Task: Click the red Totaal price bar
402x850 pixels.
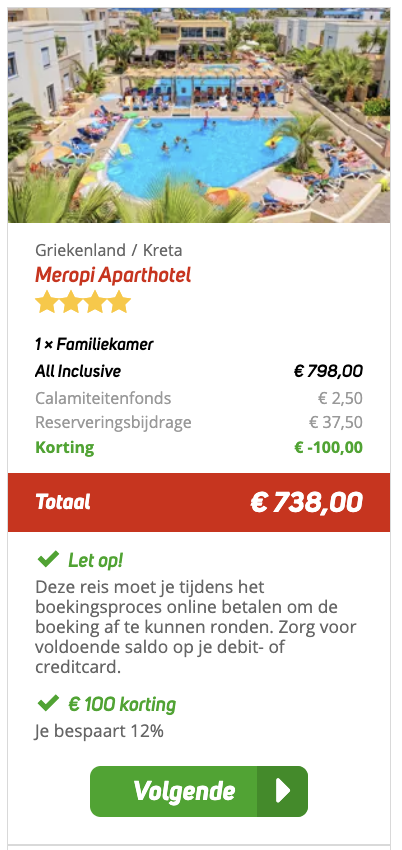Action: 199,503
